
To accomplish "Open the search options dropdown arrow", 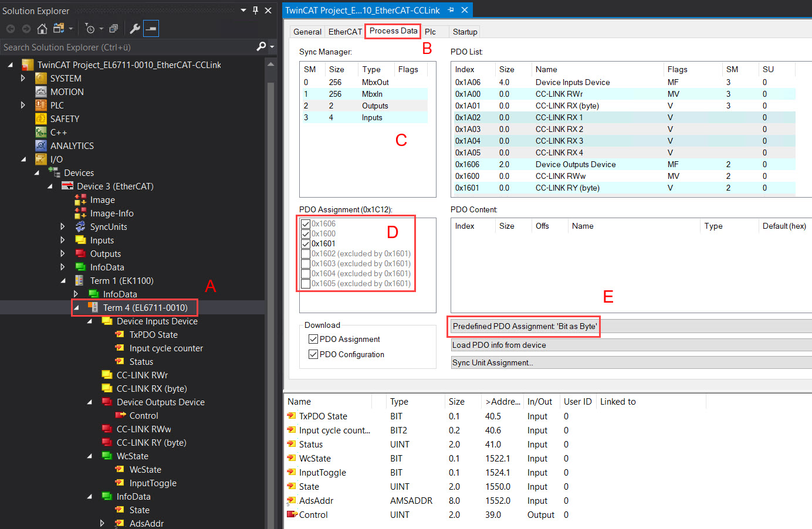I will [272, 46].
